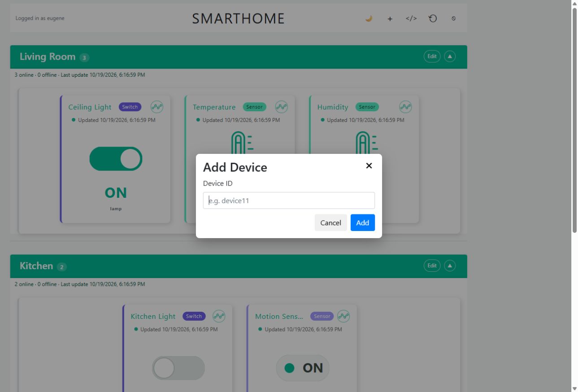Click the Sensor badge on Temperature card
The width and height of the screenshot is (578, 392).
255,107
